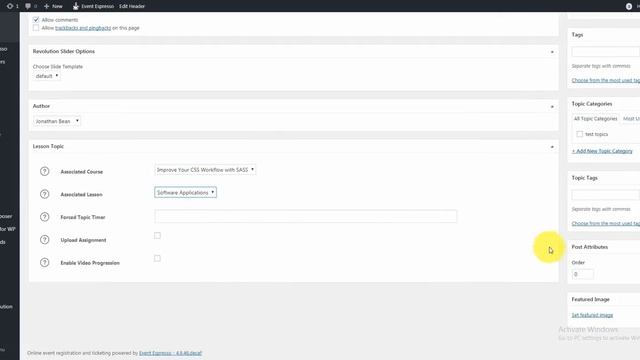Collapse the Revolution Slider Options panel

coord(552,52)
